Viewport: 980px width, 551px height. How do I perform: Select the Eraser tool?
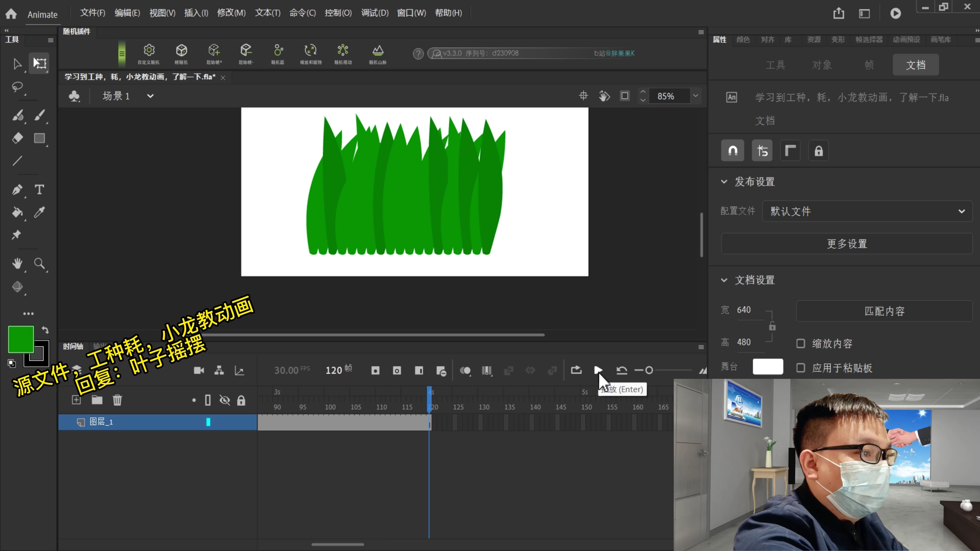pos(17,138)
